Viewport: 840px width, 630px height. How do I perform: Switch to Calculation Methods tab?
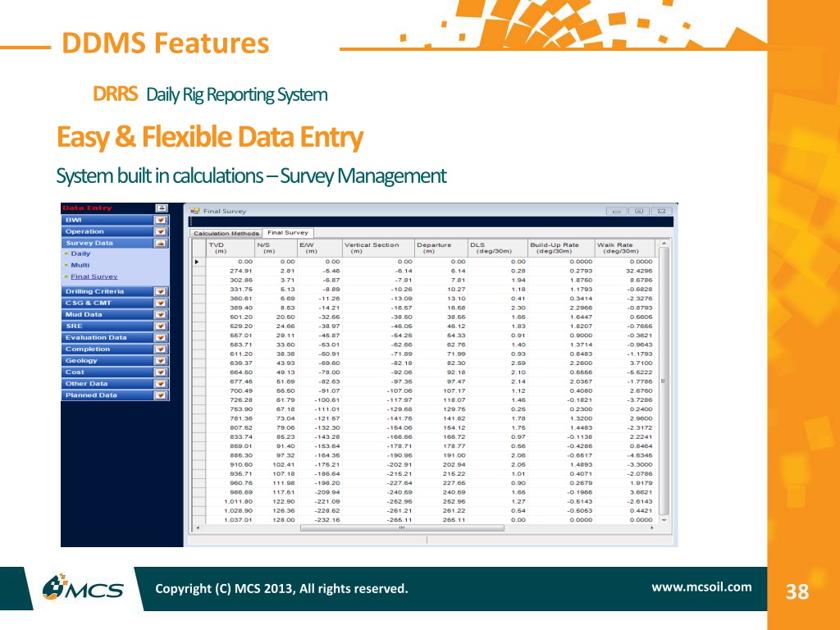[226, 233]
